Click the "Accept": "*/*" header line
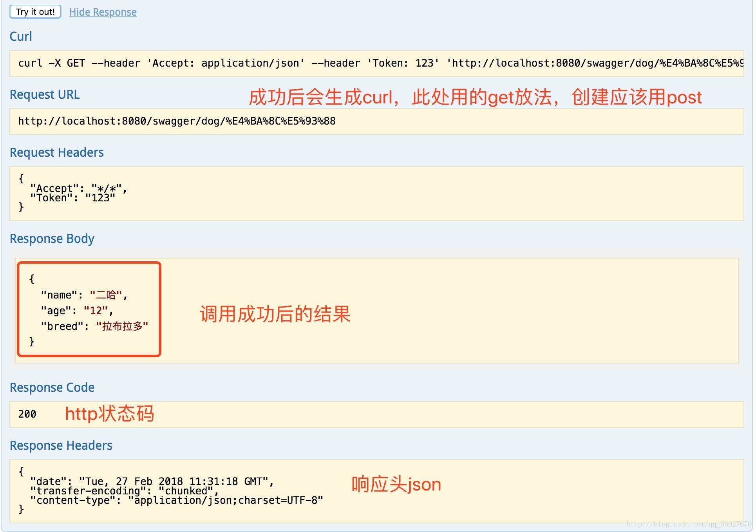 [79, 188]
